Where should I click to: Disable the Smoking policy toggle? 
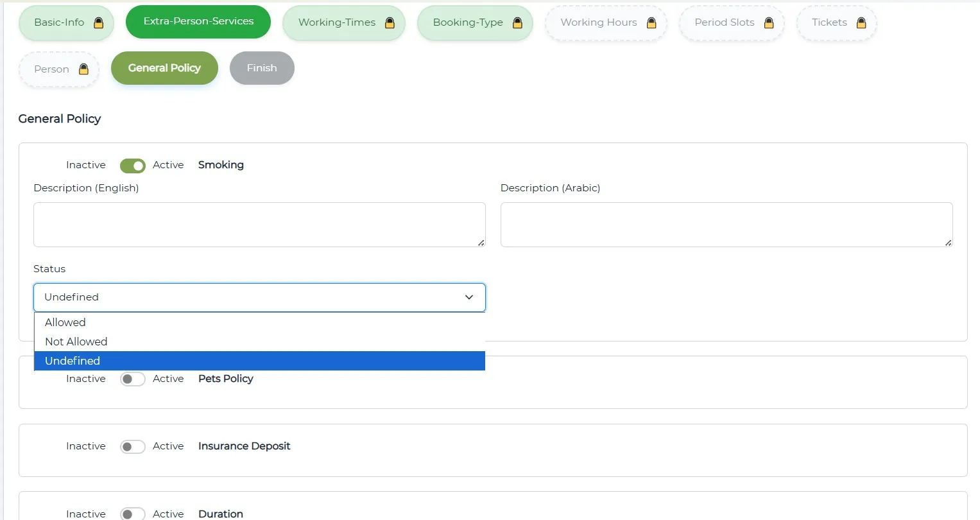tap(133, 166)
